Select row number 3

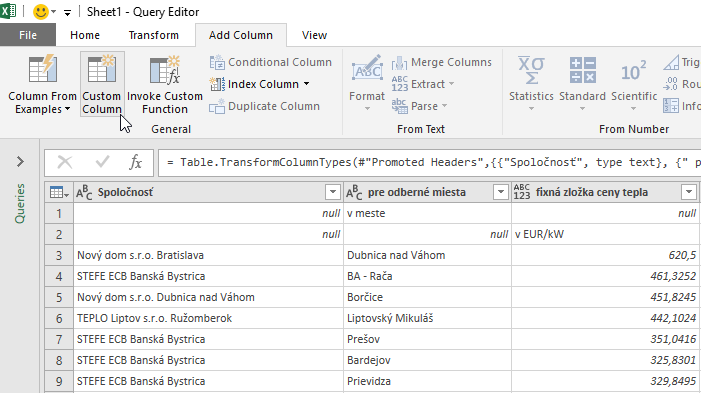[x=59, y=255]
